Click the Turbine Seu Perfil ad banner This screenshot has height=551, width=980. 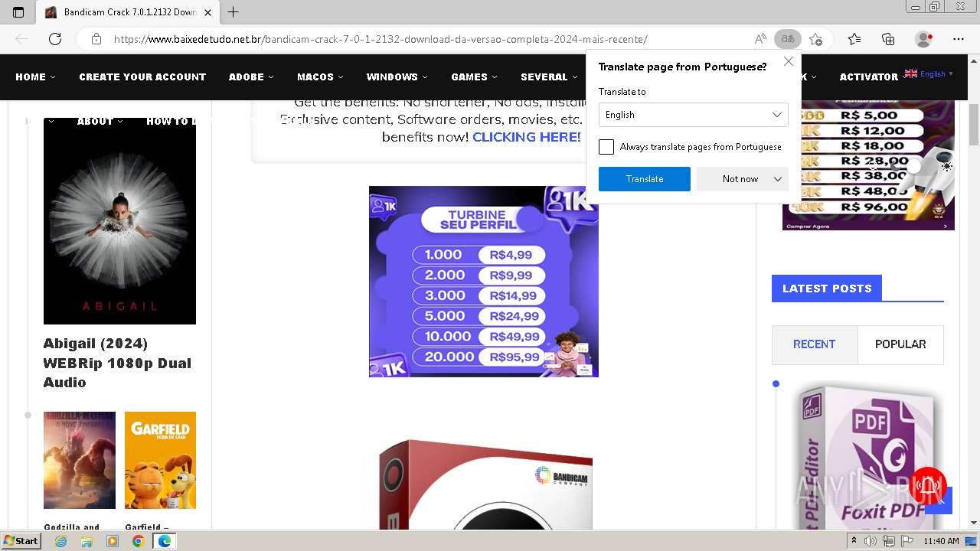[483, 282]
